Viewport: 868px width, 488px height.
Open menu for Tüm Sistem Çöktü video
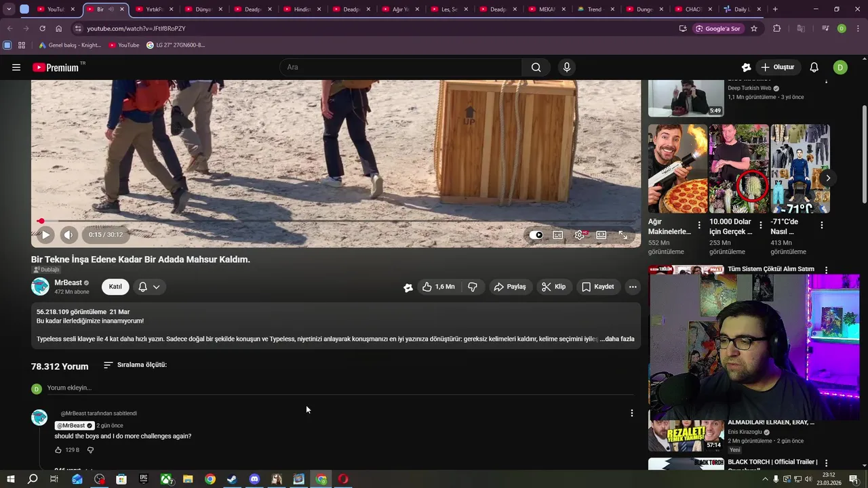click(826, 270)
